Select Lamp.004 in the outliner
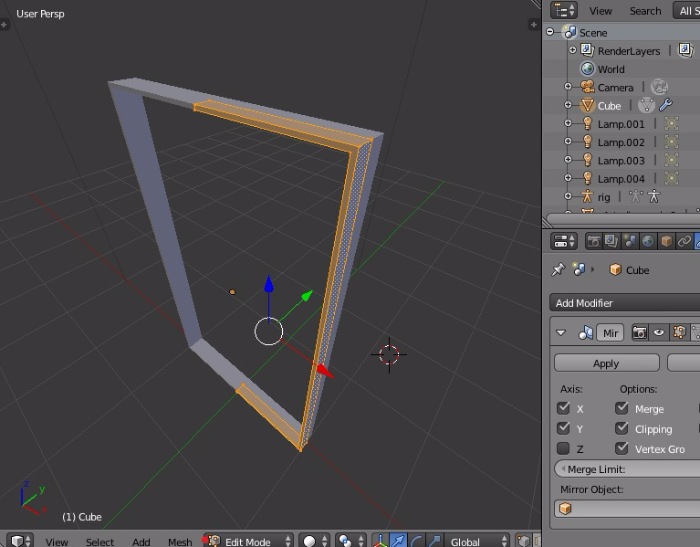This screenshot has width=700, height=547. pos(621,178)
